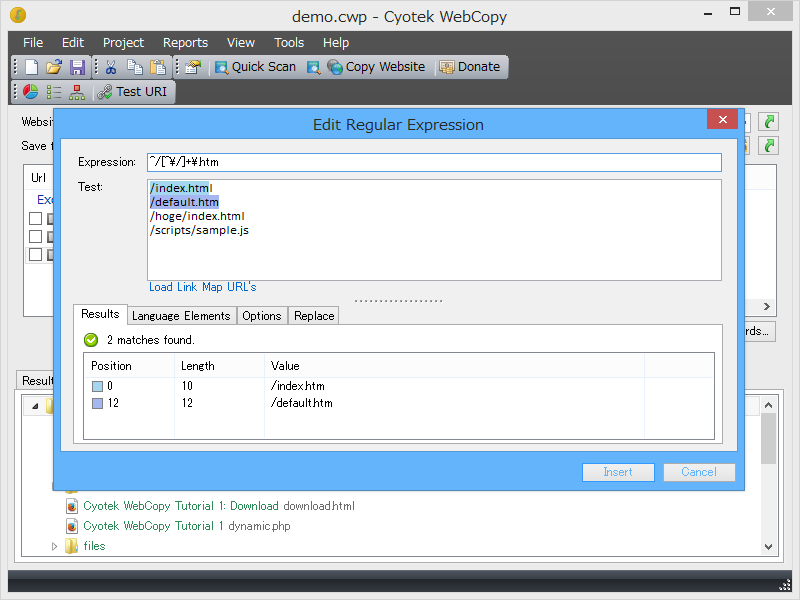Switch to the Replace tab
The height and width of the screenshot is (600, 800).
tap(314, 316)
